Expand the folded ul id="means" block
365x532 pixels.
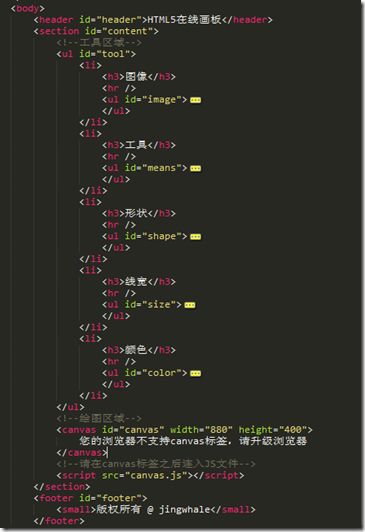coord(195,168)
